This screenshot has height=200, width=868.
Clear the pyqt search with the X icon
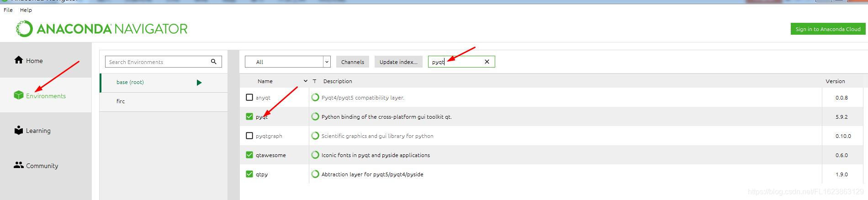tap(487, 62)
